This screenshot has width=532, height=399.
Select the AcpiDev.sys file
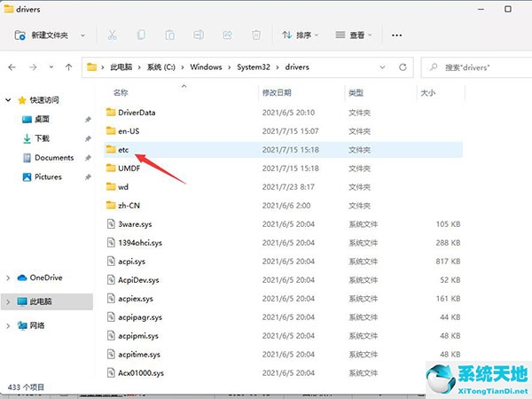coord(284,280)
